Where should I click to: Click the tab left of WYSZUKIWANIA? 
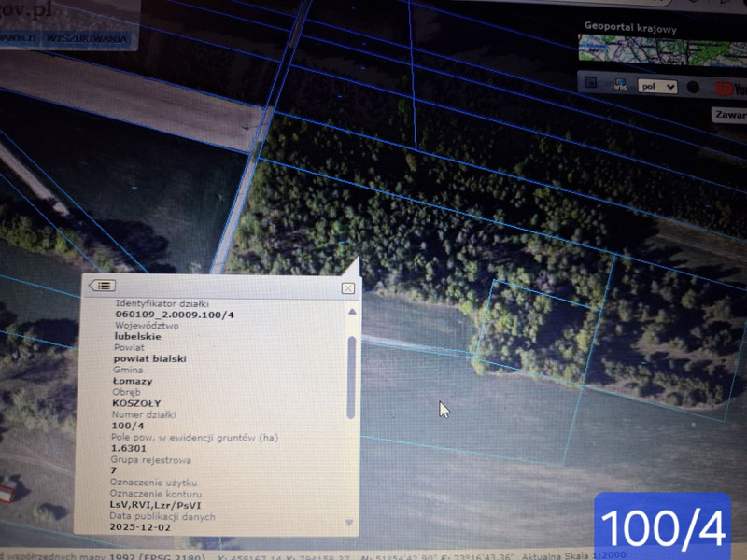19,38
